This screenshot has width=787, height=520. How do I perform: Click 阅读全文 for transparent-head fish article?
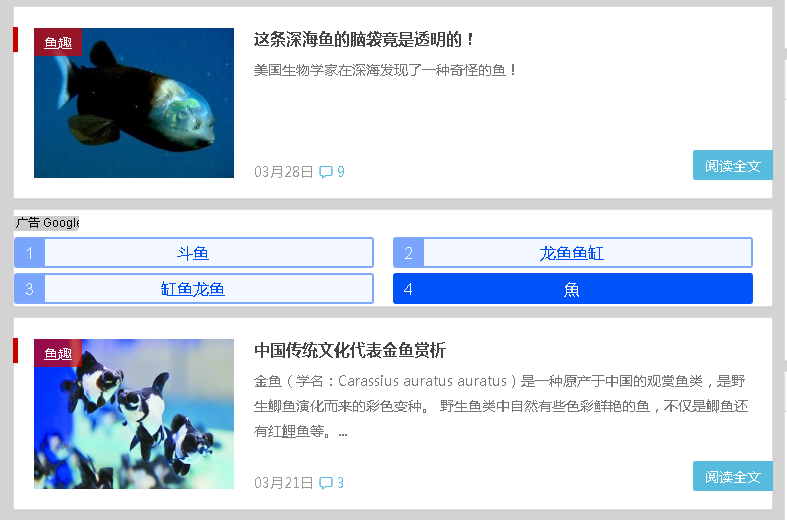tap(733, 165)
